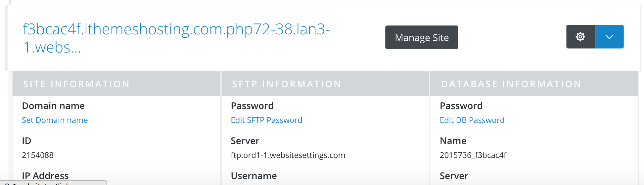The width and height of the screenshot is (644, 185).
Task: Expand the blue chevron dropdown next to gear
Action: tap(609, 37)
